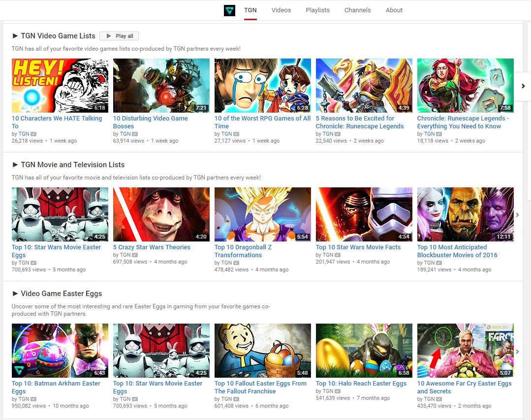This screenshot has height=420, width=531.
Task: Open thumbnail for Most Anticipated Blockbuster Movies 2016
Action: coord(466,214)
